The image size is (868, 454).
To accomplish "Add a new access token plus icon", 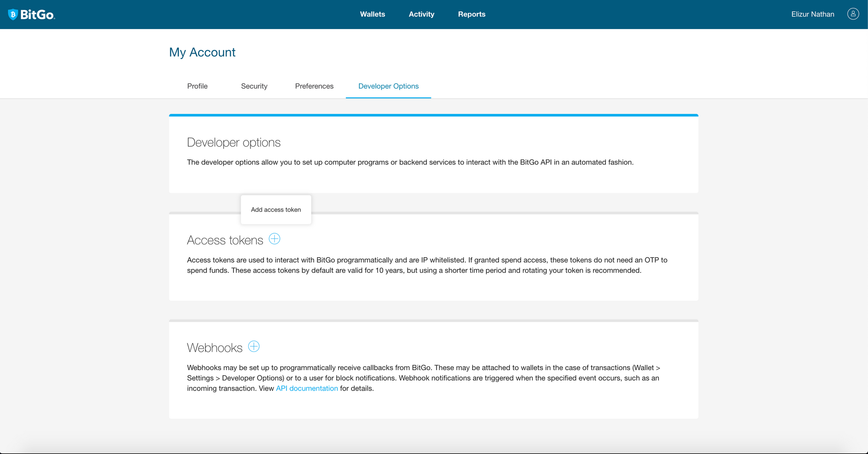I will [274, 239].
